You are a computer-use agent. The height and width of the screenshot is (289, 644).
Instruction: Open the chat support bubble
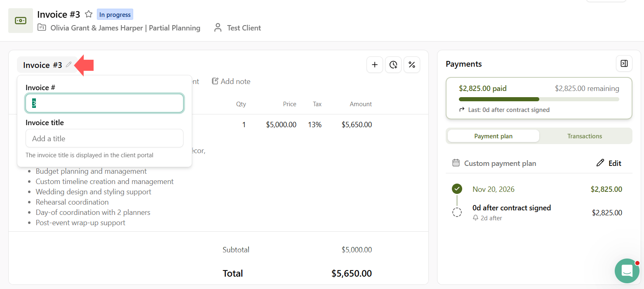click(627, 271)
